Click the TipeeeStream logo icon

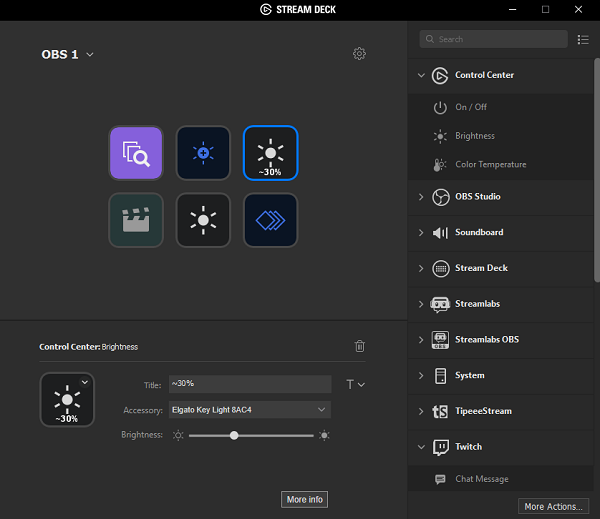[x=440, y=411]
